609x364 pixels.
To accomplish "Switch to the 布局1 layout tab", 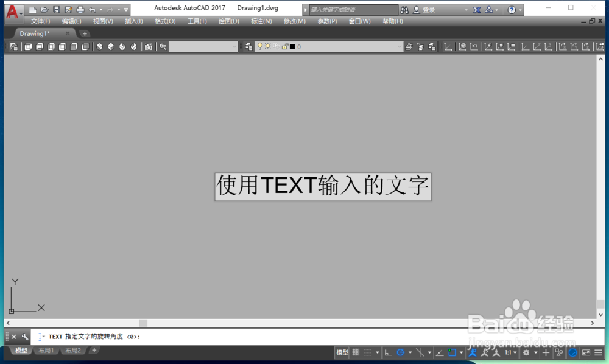I will [46, 351].
